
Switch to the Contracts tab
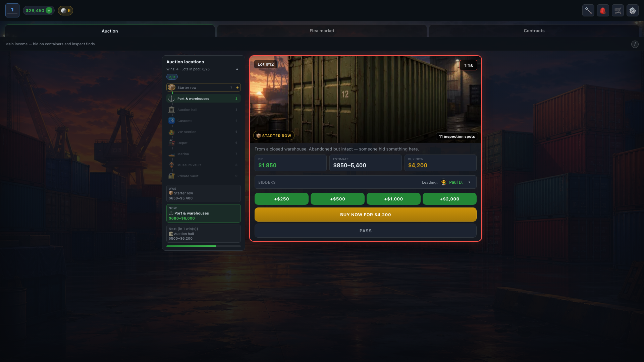click(x=534, y=31)
